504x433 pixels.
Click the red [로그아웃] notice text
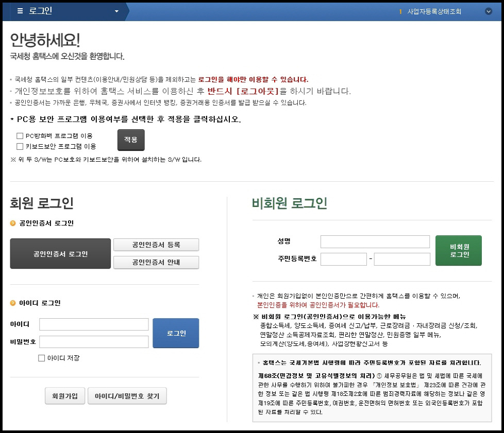257,91
